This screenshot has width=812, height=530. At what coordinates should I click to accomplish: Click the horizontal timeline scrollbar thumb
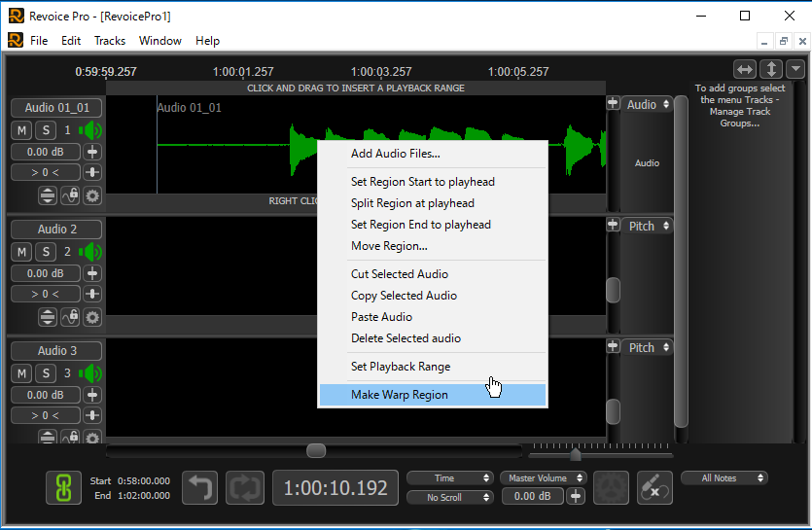coord(316,450)
